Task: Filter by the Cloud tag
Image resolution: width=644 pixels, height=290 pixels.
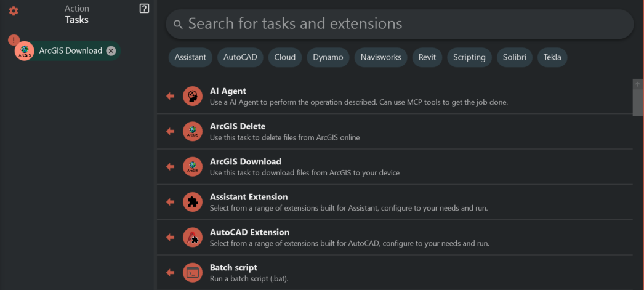Action: click(285, 57)
